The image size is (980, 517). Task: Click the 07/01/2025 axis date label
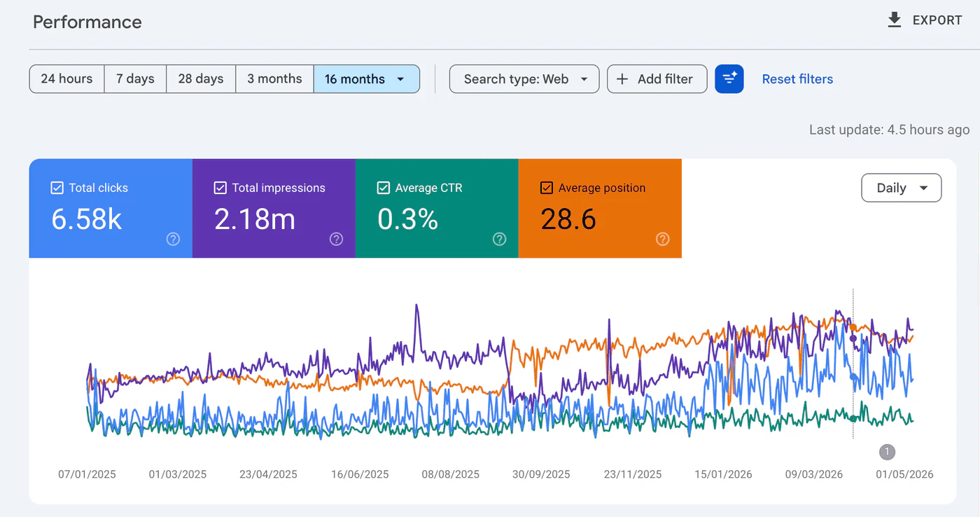(87, 474)
